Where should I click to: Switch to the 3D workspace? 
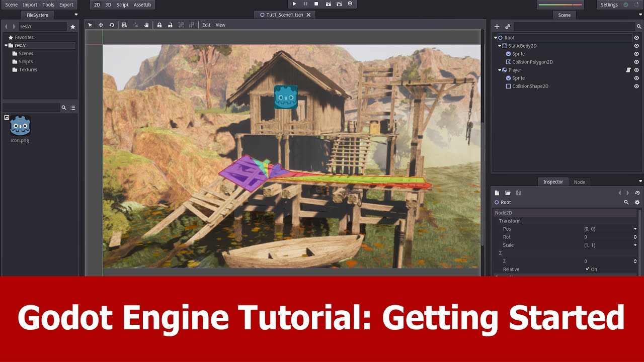108,5
